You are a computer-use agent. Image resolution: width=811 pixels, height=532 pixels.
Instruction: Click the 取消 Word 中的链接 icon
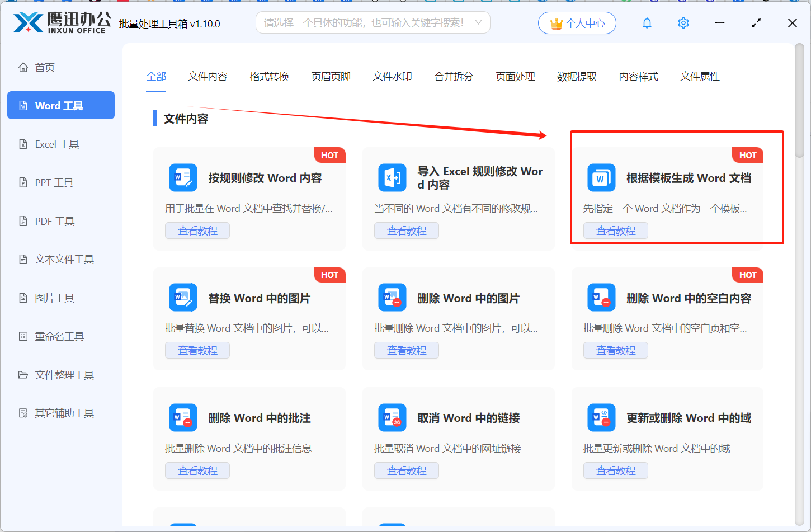pyautogui.click(x=392, y=418)
